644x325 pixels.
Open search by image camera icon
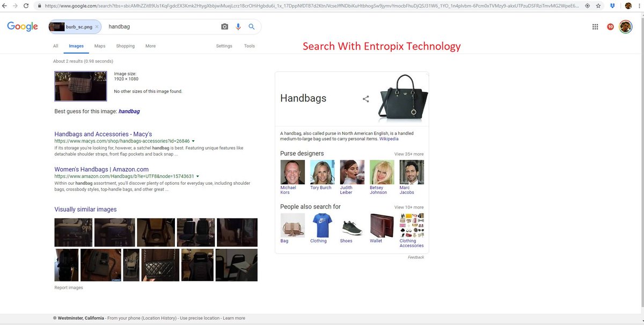click(x=225, y=26)
